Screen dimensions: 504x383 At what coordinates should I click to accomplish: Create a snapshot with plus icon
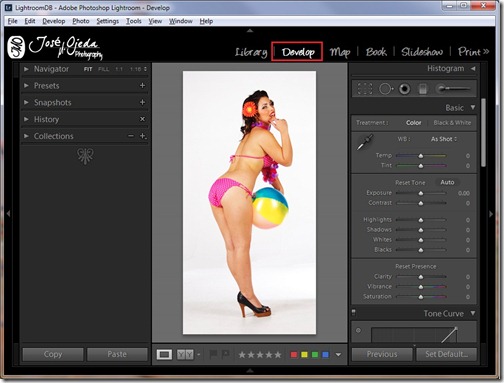[142, 102]
